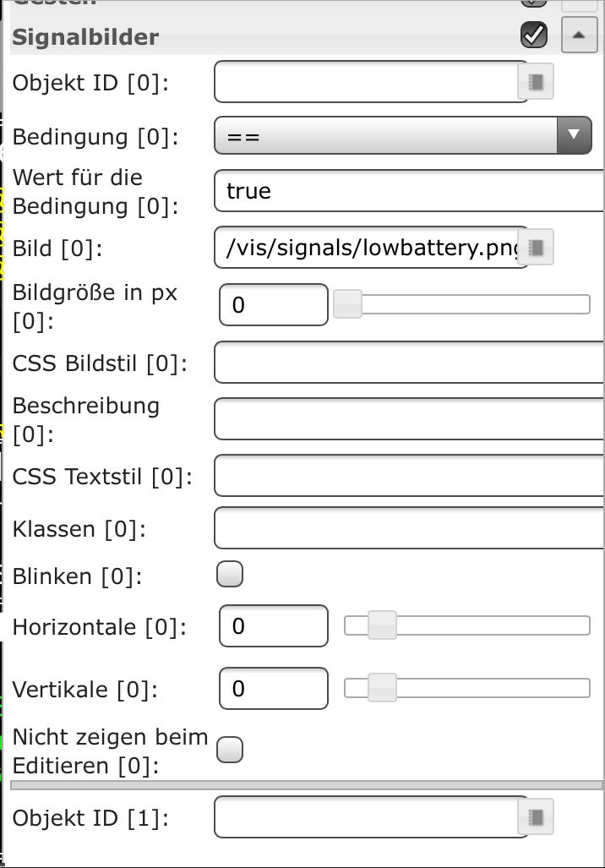Click image picker icon for Bild [0]
This screenshot has height=868, width=605.
536,248
